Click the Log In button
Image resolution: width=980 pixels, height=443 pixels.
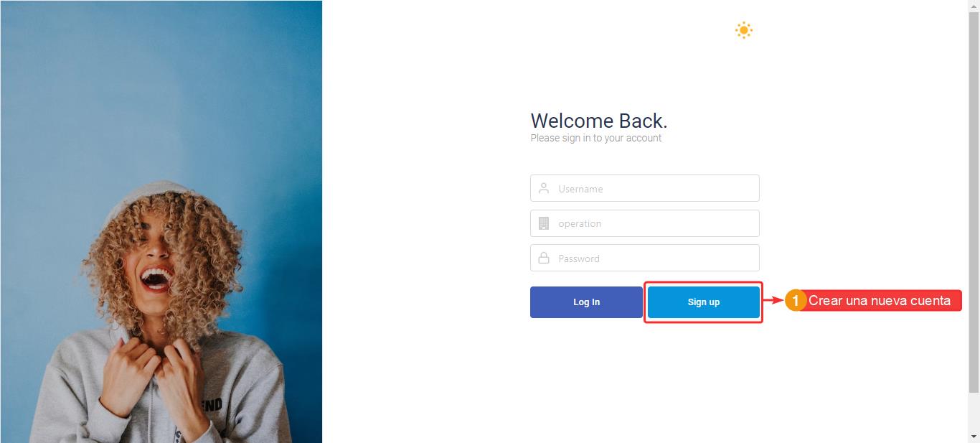(x=586, y=302)
